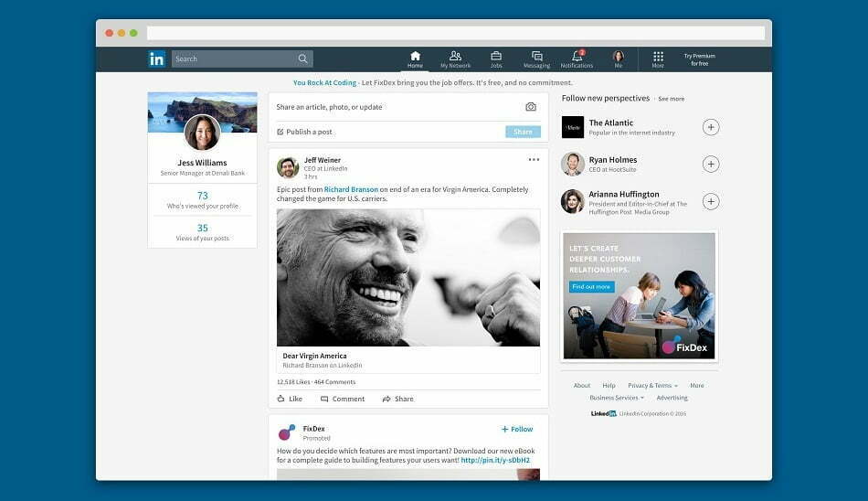Click the FixDex logo in promoted post
The width and height of the screenshot is (868, 501).
[286, 432]
